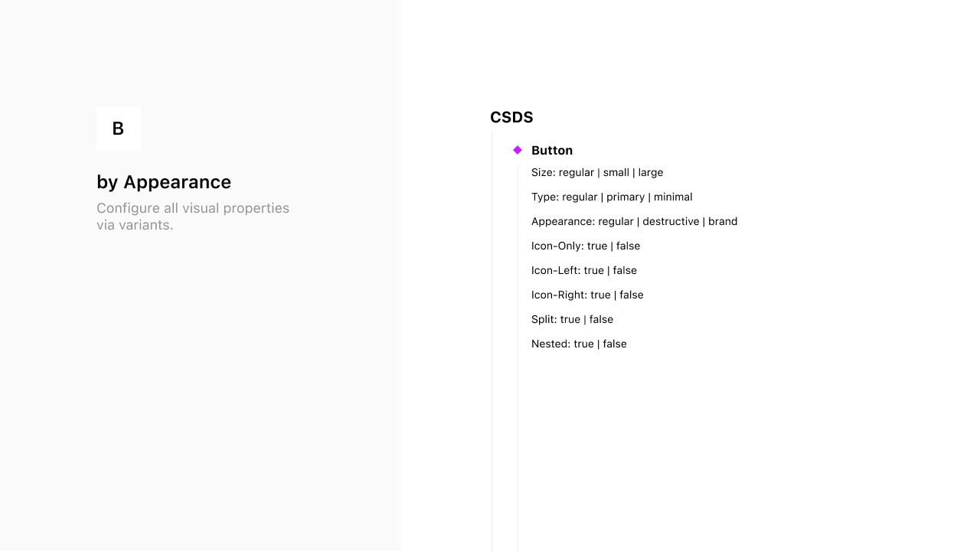Click the word 'primary' in Type
The height and width of the screenshot is (551, 980).
click(x=626, y=197)
